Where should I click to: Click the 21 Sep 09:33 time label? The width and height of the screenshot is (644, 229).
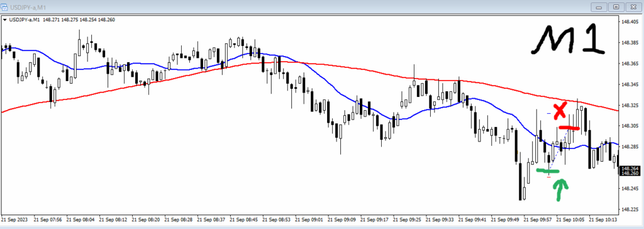(x=440, y=220)
